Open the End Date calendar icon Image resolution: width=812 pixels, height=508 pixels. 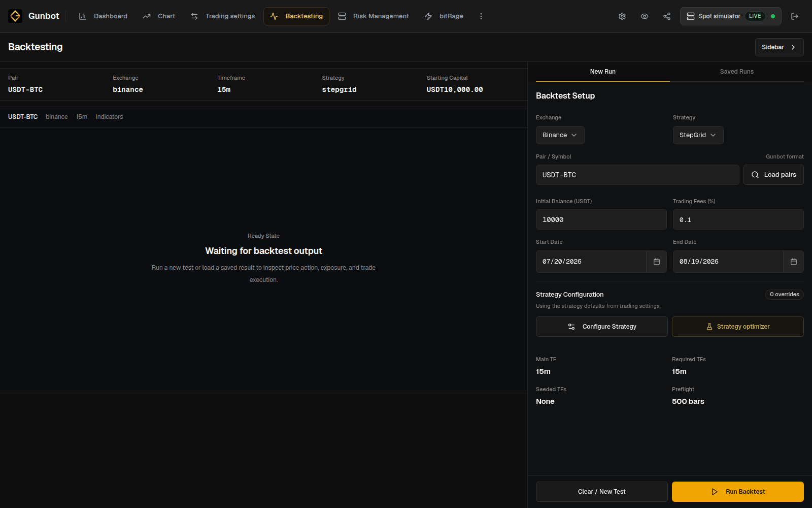tap(794, 262)
